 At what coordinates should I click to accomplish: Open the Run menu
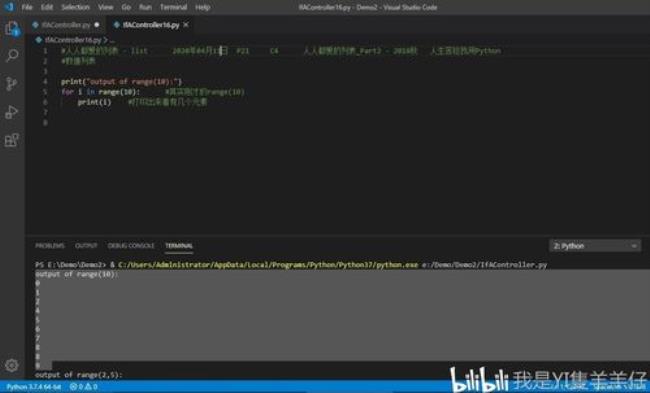click(x=145, y=7)
